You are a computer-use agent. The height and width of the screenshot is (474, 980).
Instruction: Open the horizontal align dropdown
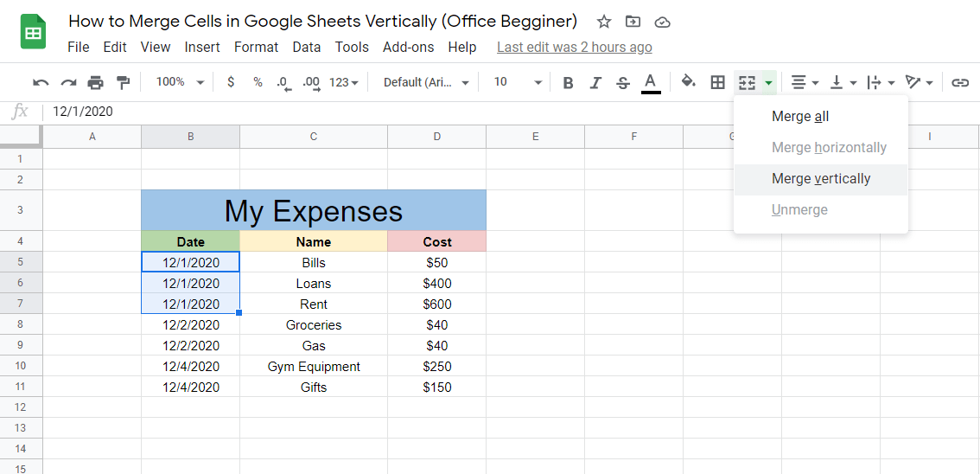805,82
